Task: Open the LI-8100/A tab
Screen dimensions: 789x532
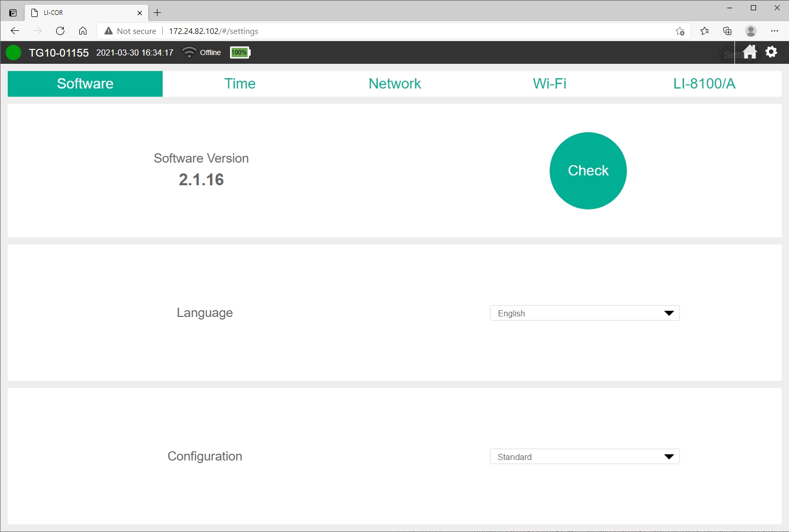Action: 704,84
